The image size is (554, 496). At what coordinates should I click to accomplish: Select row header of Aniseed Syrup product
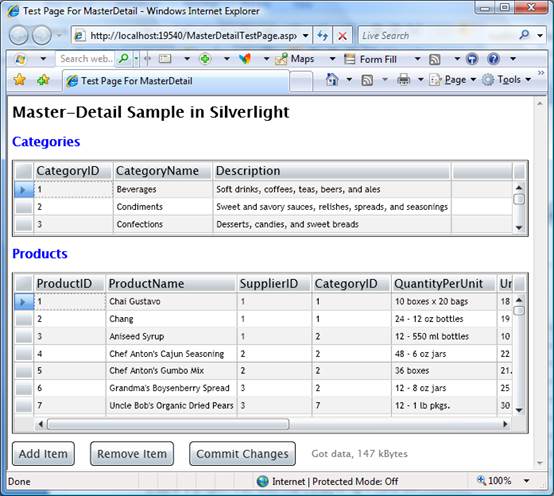[x=24, y=336]
